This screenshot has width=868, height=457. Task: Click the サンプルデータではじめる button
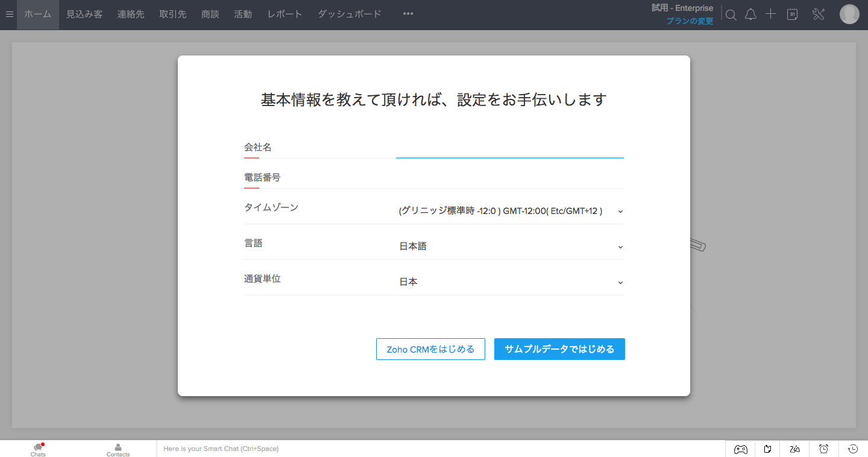[x=559, y=349]
